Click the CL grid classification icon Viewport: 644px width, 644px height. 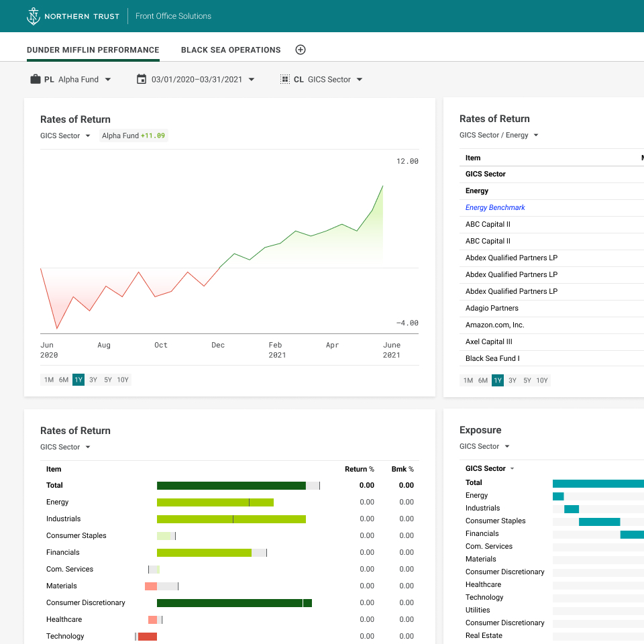coord(285,79)
